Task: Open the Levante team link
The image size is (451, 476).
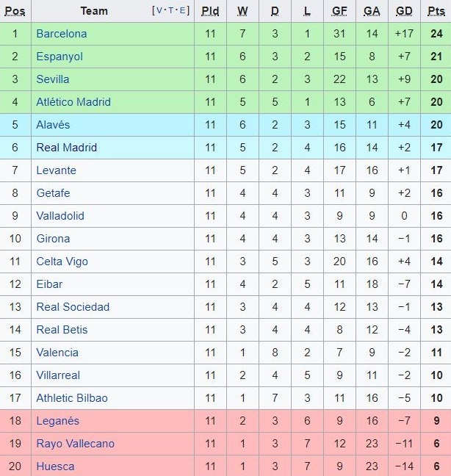Action: coord(56,170)
